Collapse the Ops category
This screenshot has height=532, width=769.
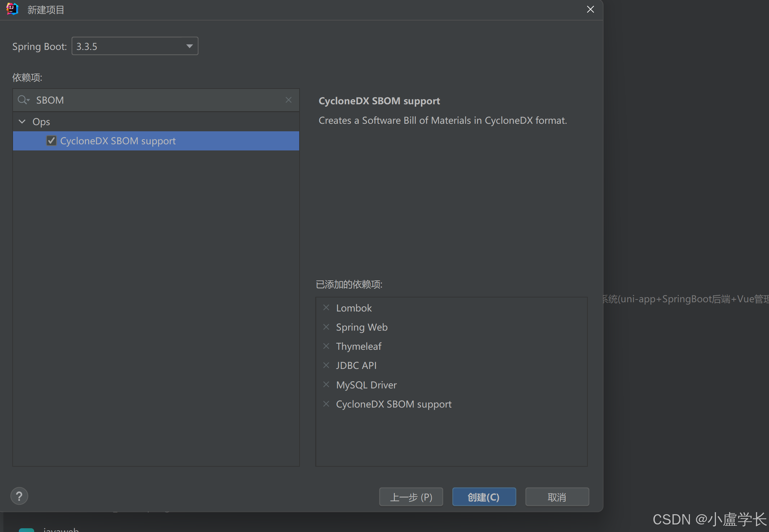tap(22, 121)
